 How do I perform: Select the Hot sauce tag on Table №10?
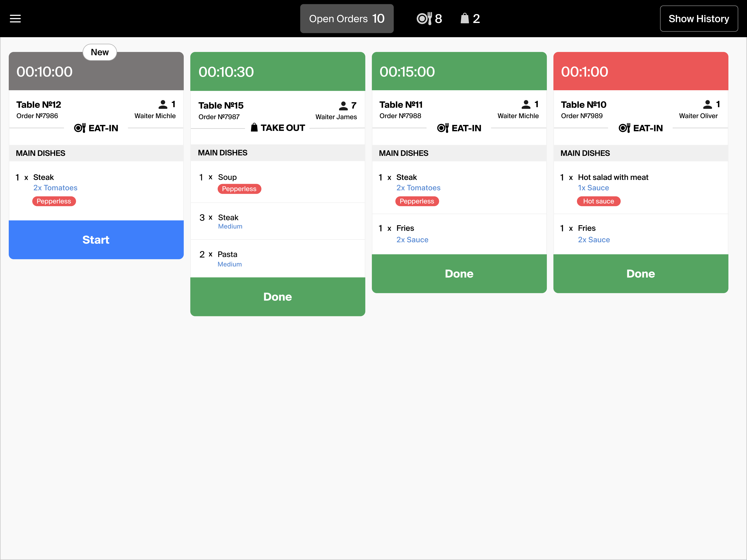coord(598,201)
